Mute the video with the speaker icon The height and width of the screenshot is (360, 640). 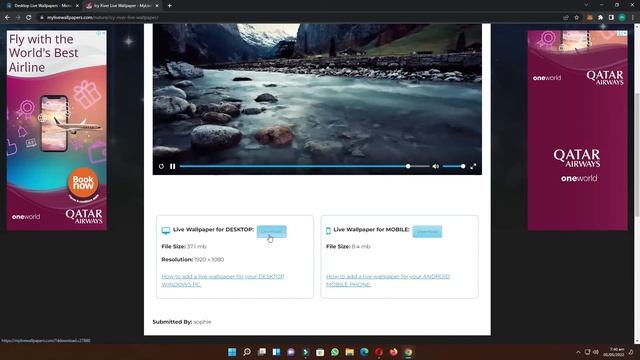pos(436,167)
